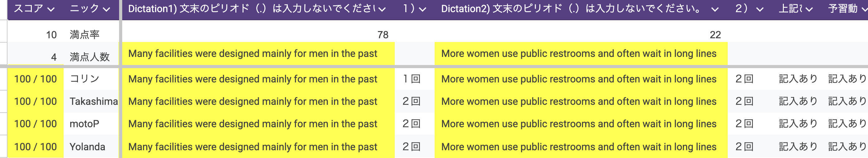
Task: Open the 上記 column dropdown chevron
Action: click(x=809, y=9)
